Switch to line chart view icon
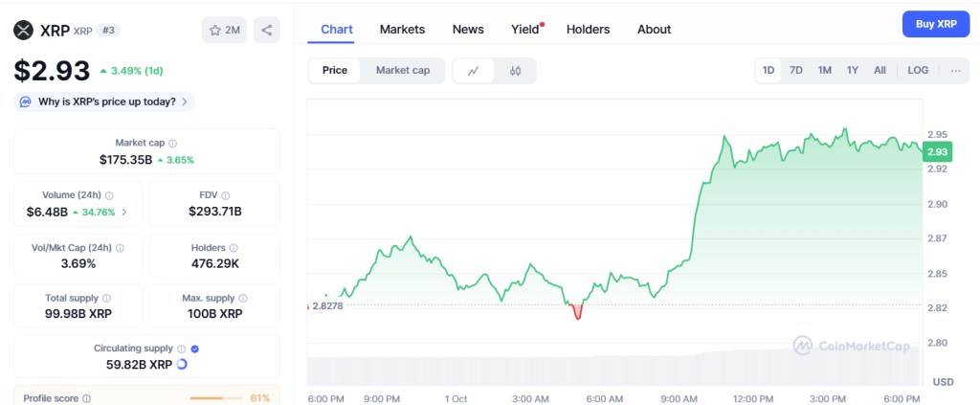This screenshot has width=980, height=405. tap(474, 70)
